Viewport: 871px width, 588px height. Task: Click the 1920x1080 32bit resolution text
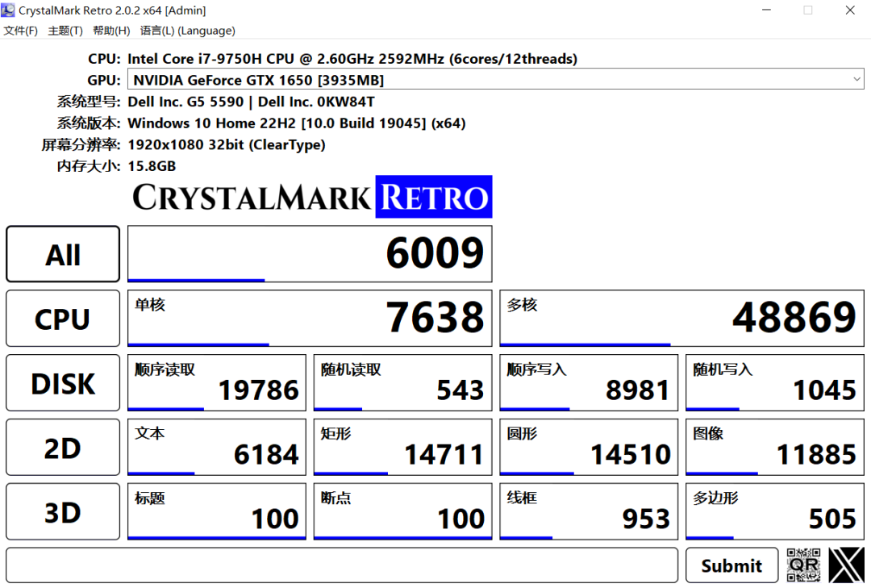pyautogui.click(x=226, y=145)
